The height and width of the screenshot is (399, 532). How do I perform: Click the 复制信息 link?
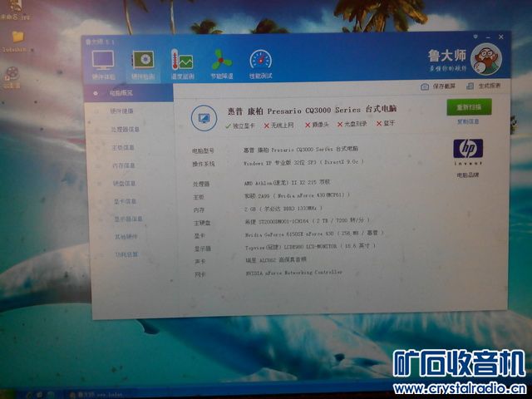(x=468, y=121)
